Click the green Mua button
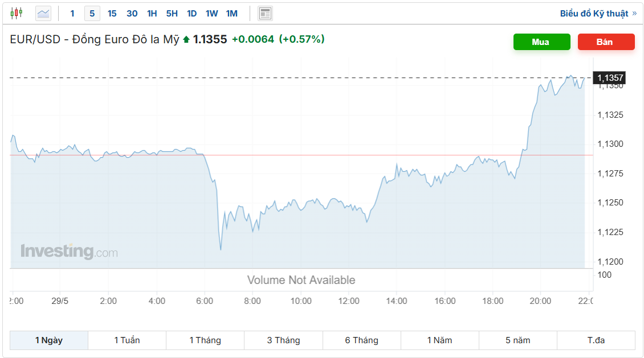This screenshot has height=358, width=644. tap(542, 42)
